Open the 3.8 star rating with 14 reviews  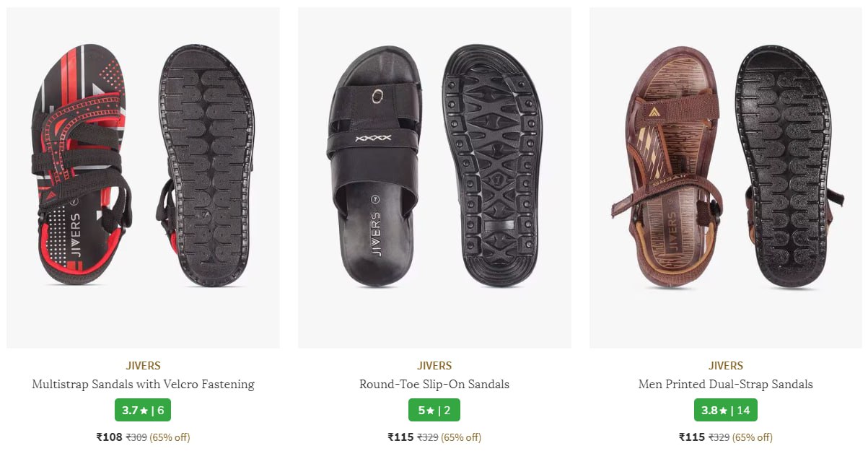pos(725,410)
